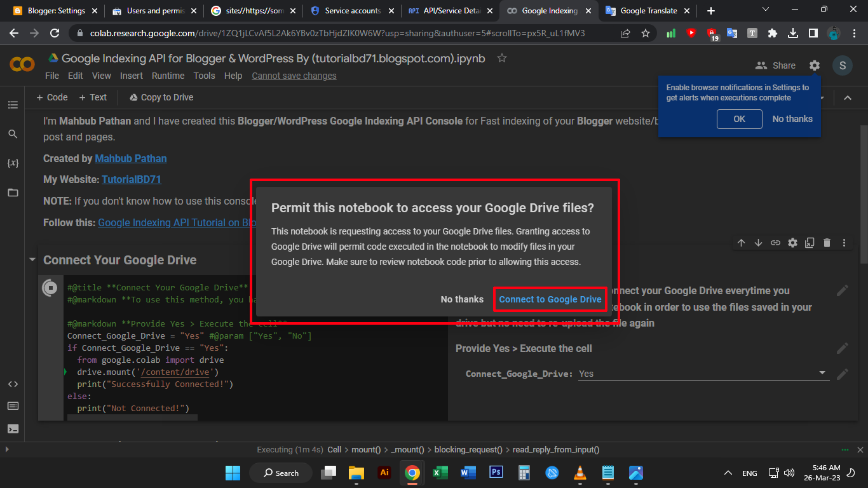Open Google Indexing API Tutorial link
Viewport: 868px width, 488px height.
177,222
